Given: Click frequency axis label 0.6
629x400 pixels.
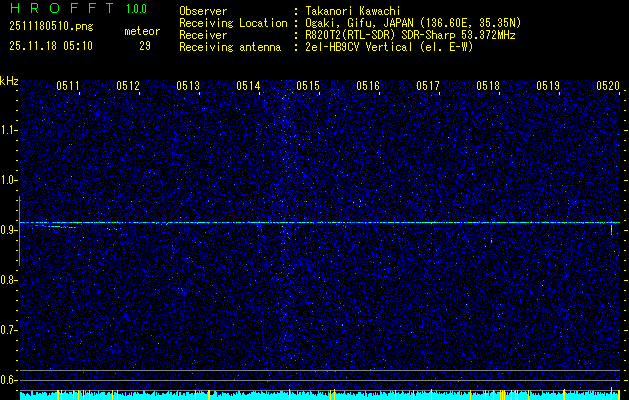Looking at the screenshot, I should pyautogui.click(x=8, y=380).
